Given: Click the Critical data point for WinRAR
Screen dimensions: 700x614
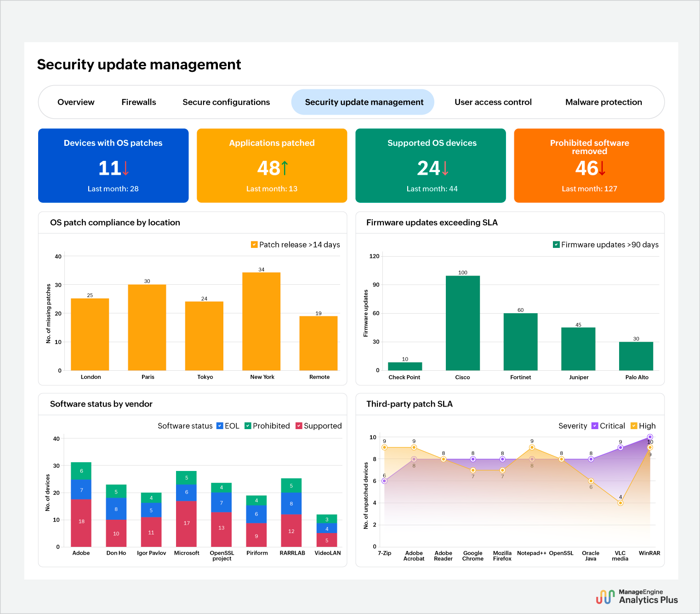Looking at the screenshot, I should [x=650, y=437].
